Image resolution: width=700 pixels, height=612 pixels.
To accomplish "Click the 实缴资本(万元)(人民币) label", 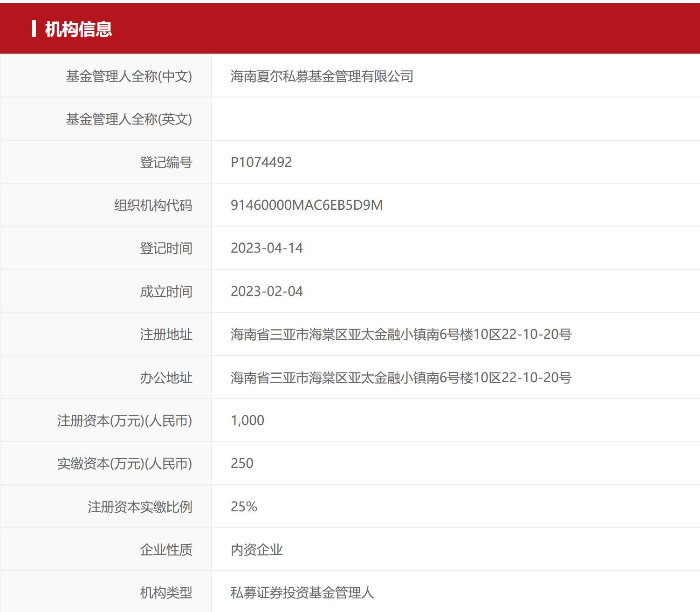I will coord(124,463).
